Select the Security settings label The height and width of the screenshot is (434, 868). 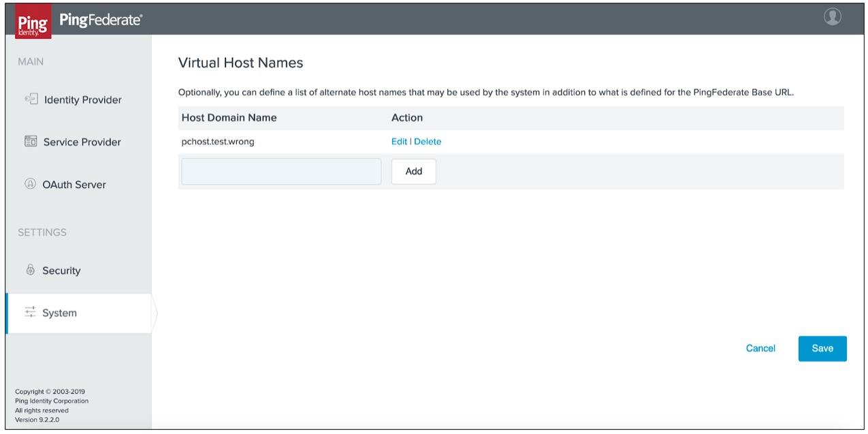(61, 270)
